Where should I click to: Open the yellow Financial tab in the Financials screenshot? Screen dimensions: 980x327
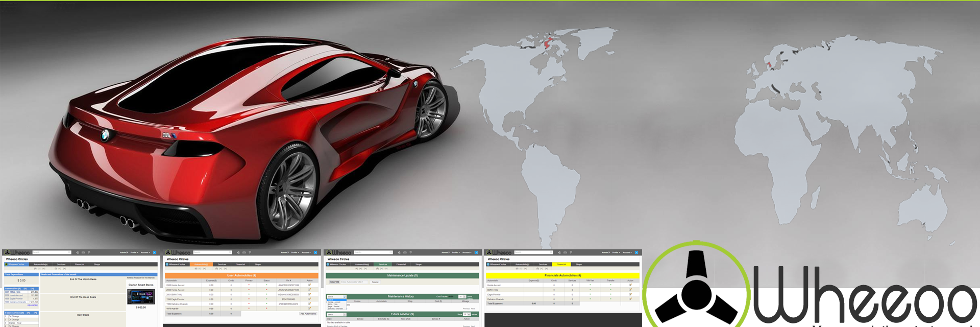(561, 264)
